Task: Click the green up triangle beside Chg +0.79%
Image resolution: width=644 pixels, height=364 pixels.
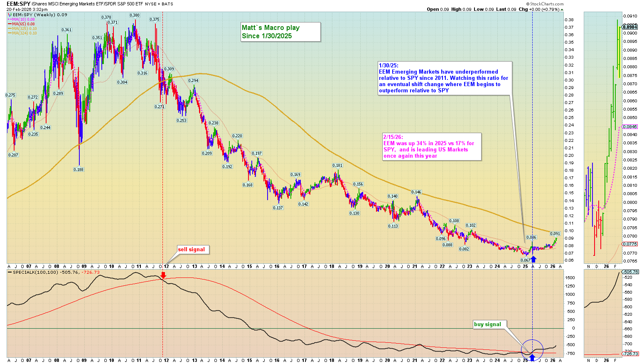Action: click(562, 10)
